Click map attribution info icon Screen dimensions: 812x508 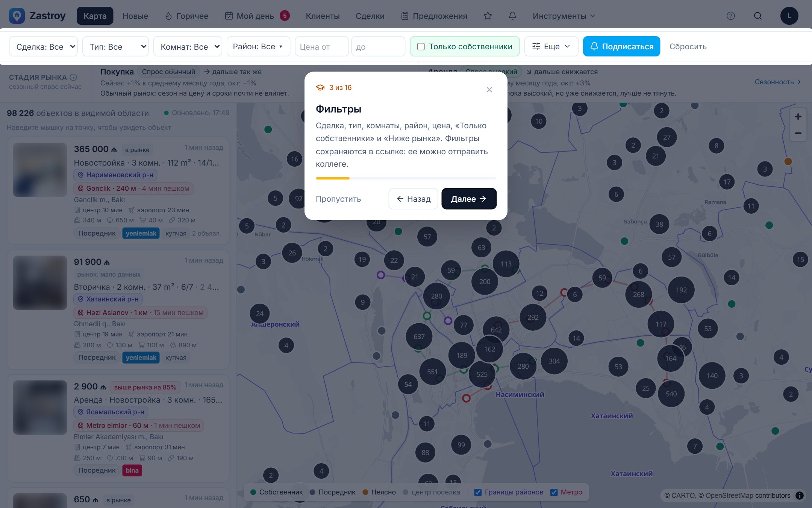pyautogui.click(x=800, y=496)
